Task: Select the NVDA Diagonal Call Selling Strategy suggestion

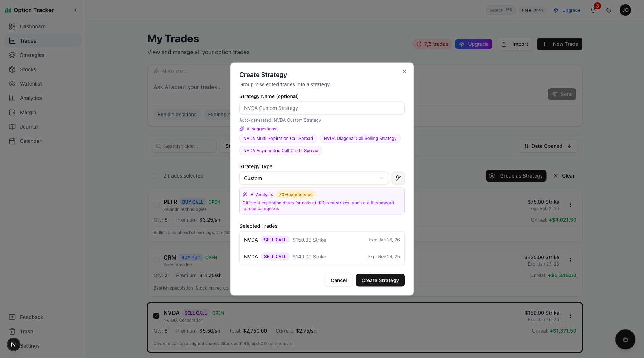Action: (360, 139)
